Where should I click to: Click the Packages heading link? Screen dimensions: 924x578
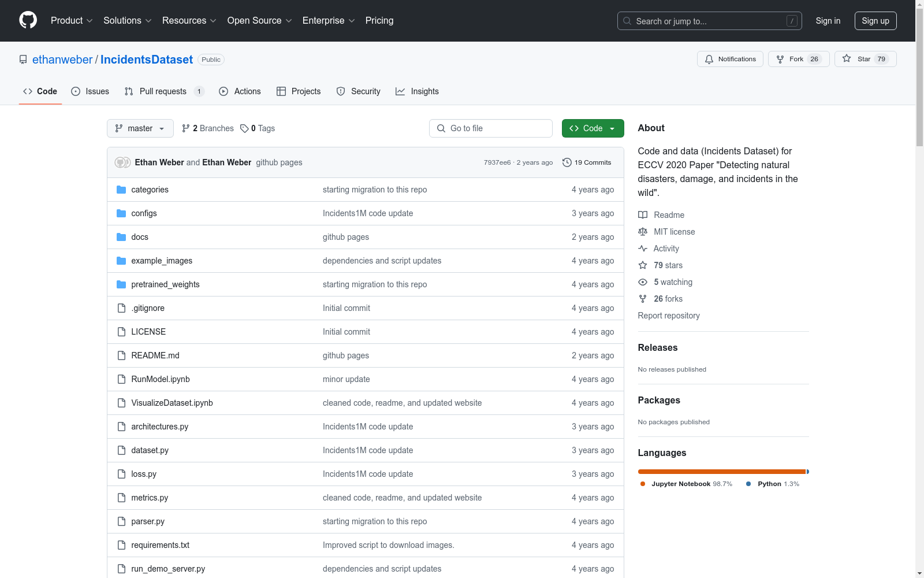(x=659, y=400)
